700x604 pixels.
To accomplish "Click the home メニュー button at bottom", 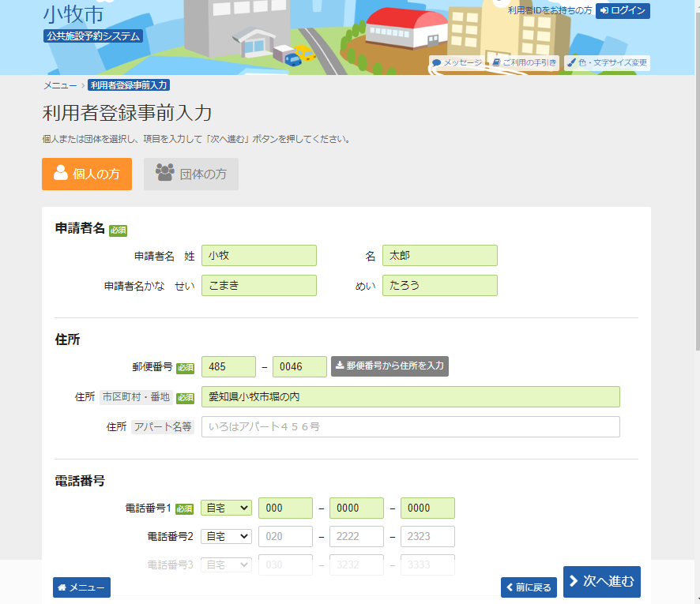I will tap(81, 587).
